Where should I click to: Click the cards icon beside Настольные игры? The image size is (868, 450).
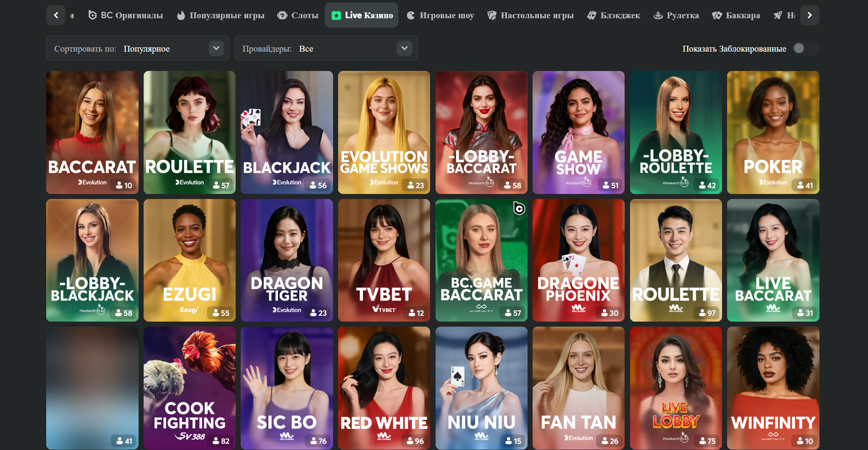coord(492,15)
